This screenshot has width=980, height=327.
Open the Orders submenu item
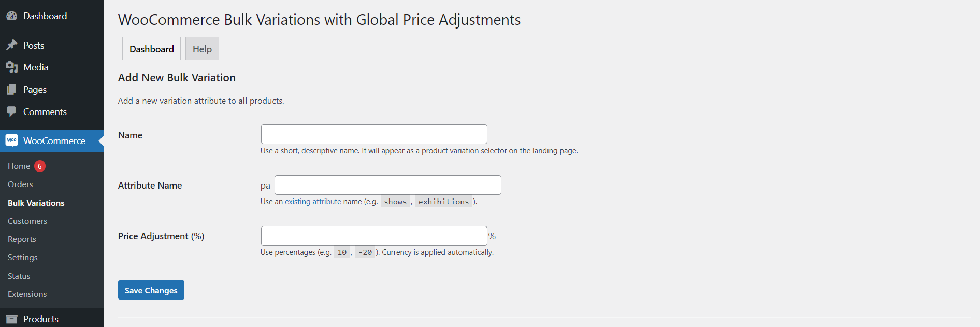(x=20, y=184)
